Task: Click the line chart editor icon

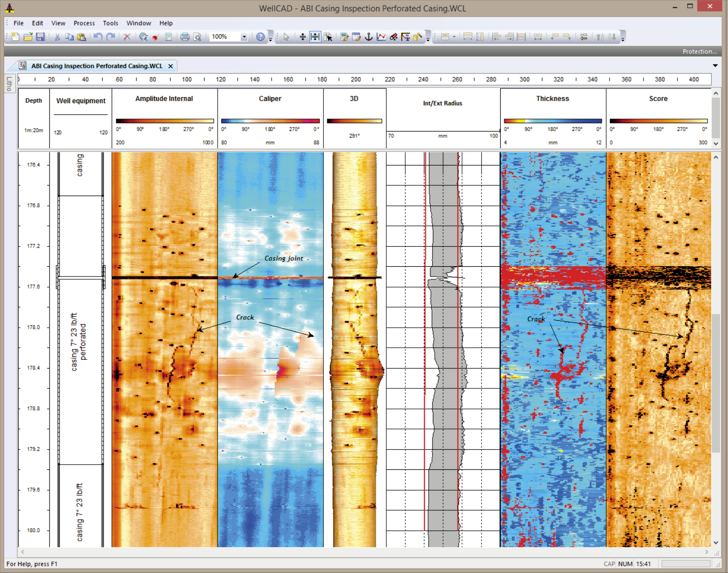Action: click(x=381, y=37)
